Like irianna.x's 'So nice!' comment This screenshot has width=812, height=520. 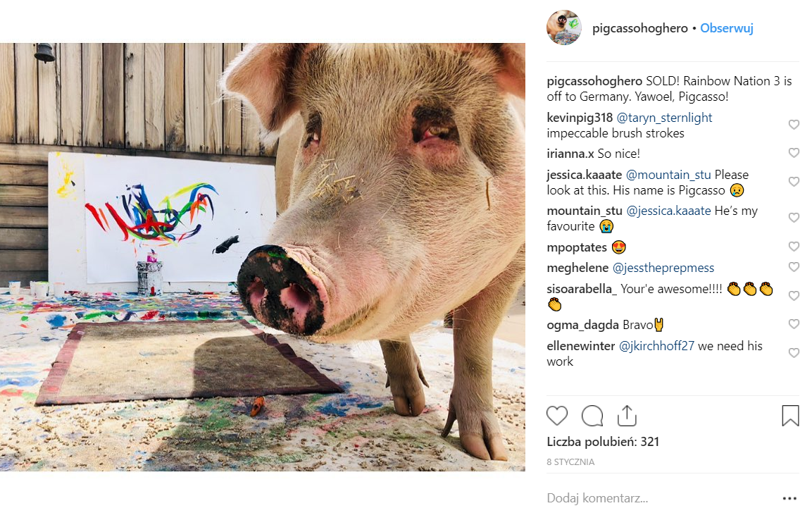pos(794,153)
